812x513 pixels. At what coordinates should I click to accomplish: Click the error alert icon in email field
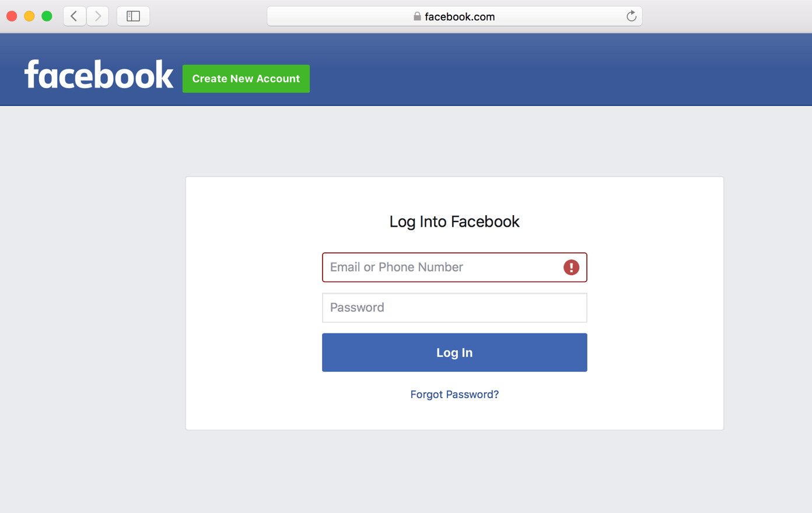(x=570, y=267)
